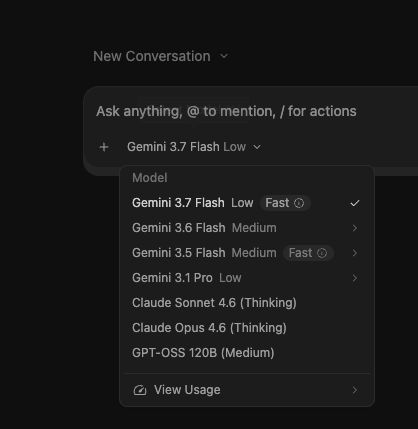418x429 pixels.
Task: Expand the View Usage submenu arrow
Action: tap(355, 390)
